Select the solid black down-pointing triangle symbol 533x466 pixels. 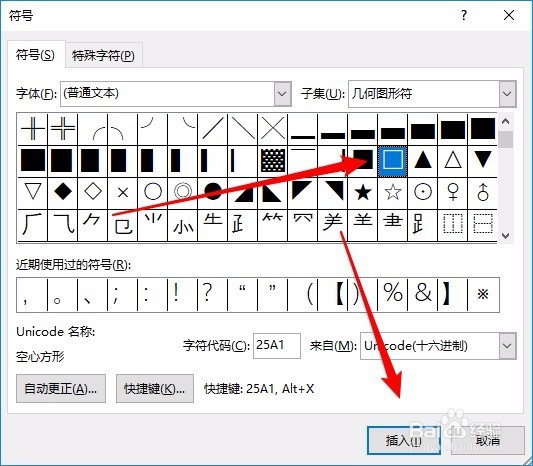[x=482, y=161]
